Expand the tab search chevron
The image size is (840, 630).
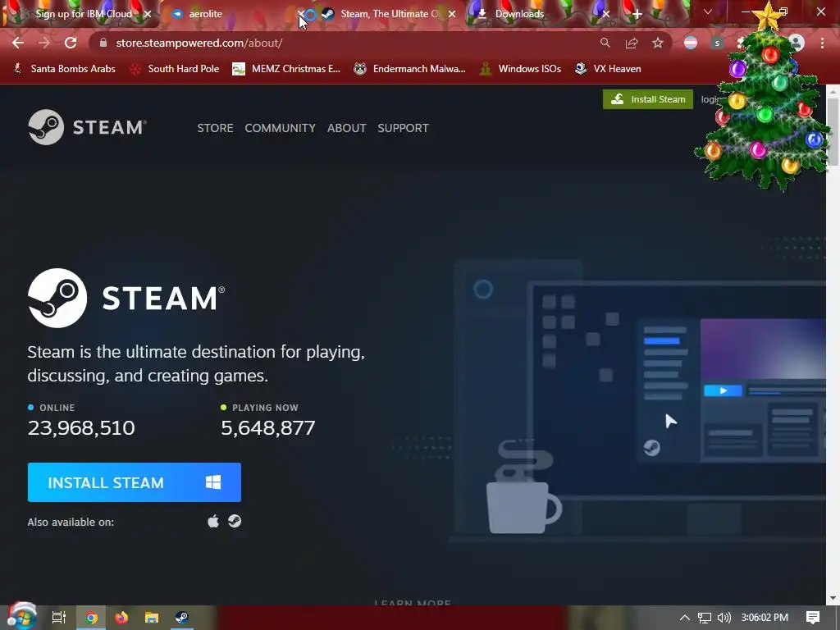(708, 11)
